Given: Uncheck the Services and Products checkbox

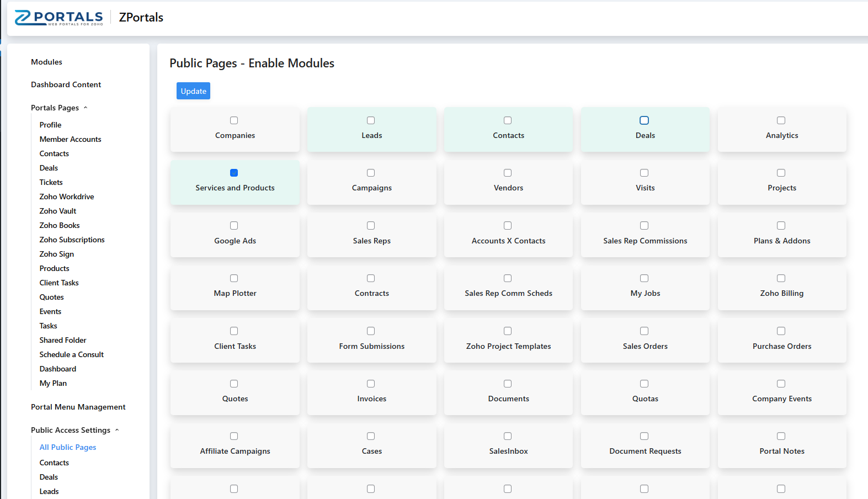Looking at the screenshot, I should [234, 173].
